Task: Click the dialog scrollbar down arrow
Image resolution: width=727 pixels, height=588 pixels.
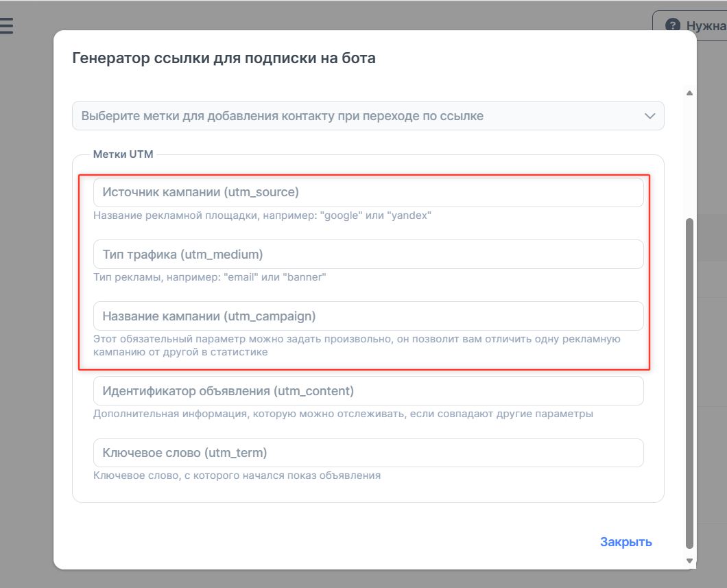Action: coord(689,561)
